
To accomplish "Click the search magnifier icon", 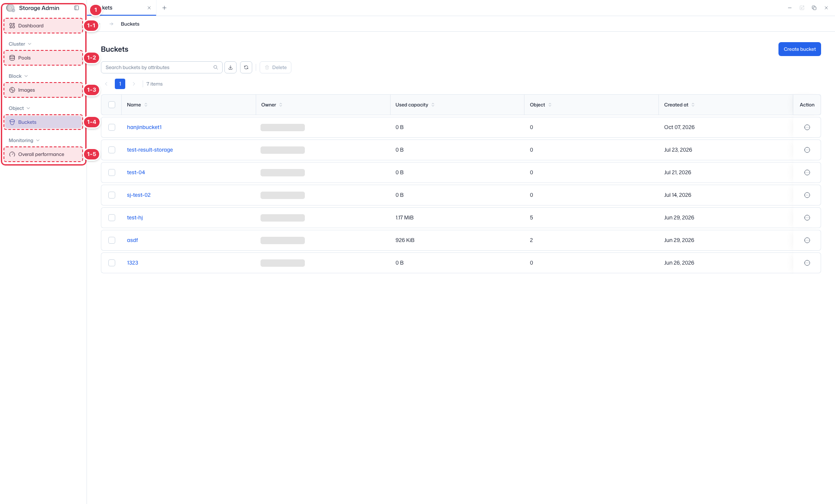I will (216, 67).
